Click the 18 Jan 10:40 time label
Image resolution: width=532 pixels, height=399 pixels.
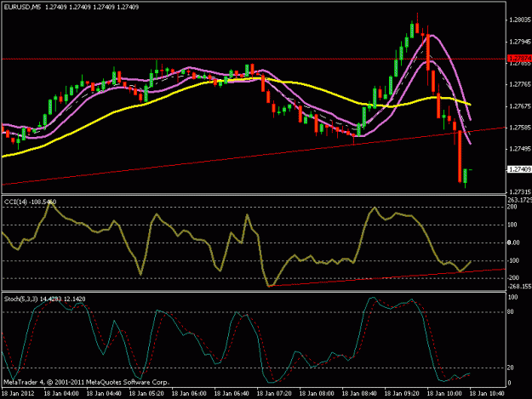point(487,394)
